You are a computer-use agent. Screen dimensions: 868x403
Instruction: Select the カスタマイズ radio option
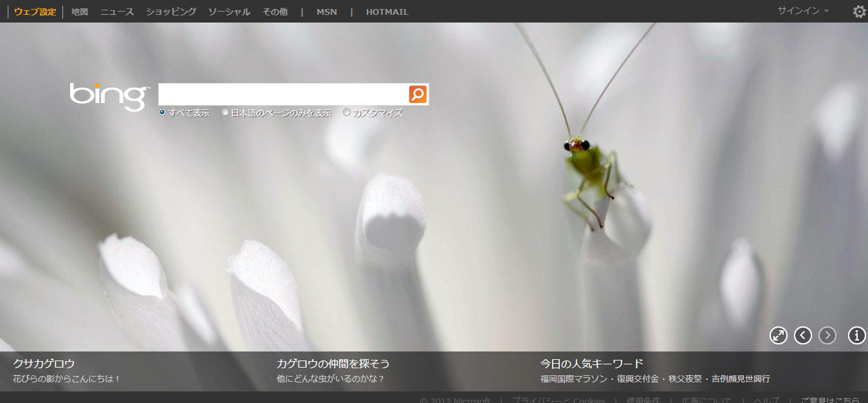347,113
